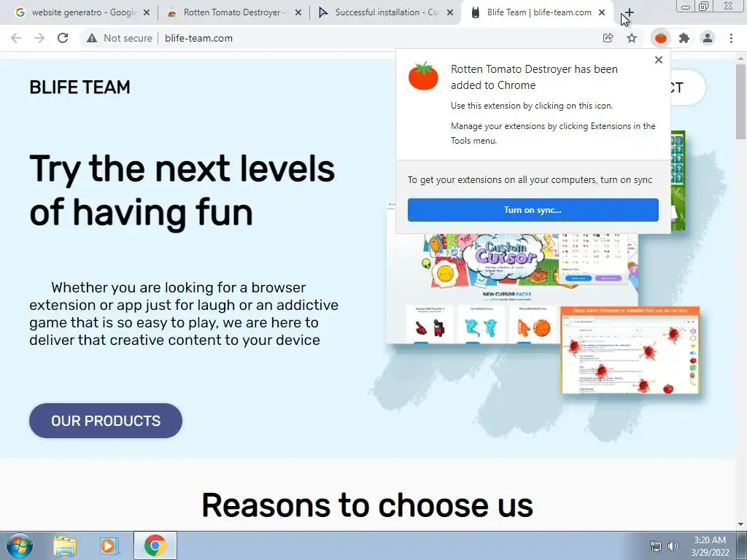Click the tomato splatter screenshot thumbnail

click(630, 350)
